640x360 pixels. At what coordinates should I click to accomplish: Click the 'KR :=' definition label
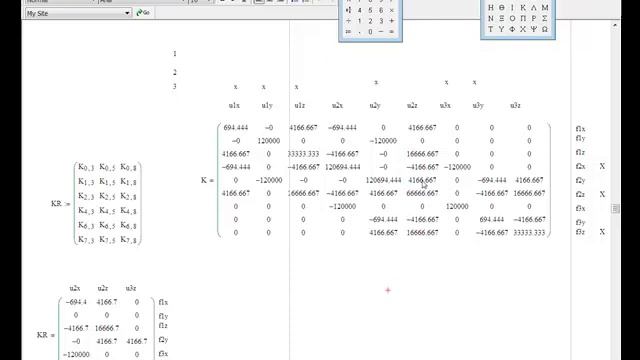61,204
